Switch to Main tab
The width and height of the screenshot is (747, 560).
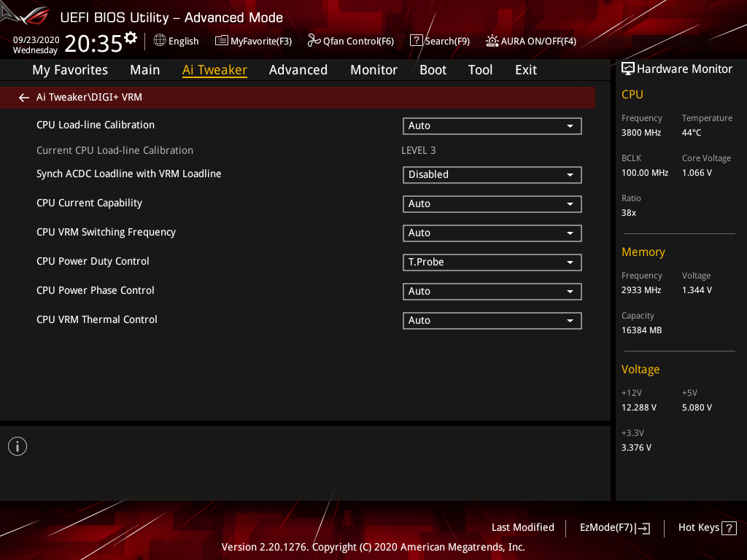click(145, 70)
